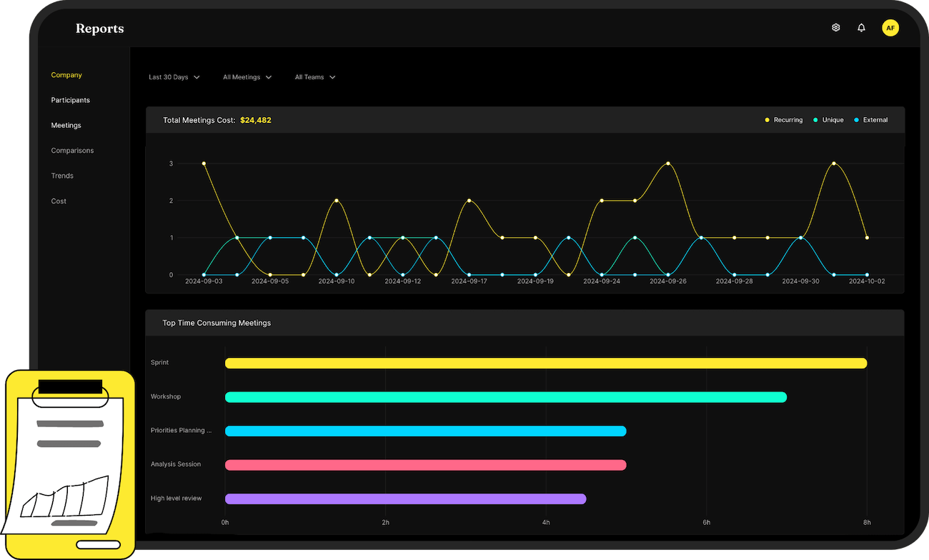Click the 2024-09-30 axis date label
Screen dimensions: 929x560
[x=800, y=281]
